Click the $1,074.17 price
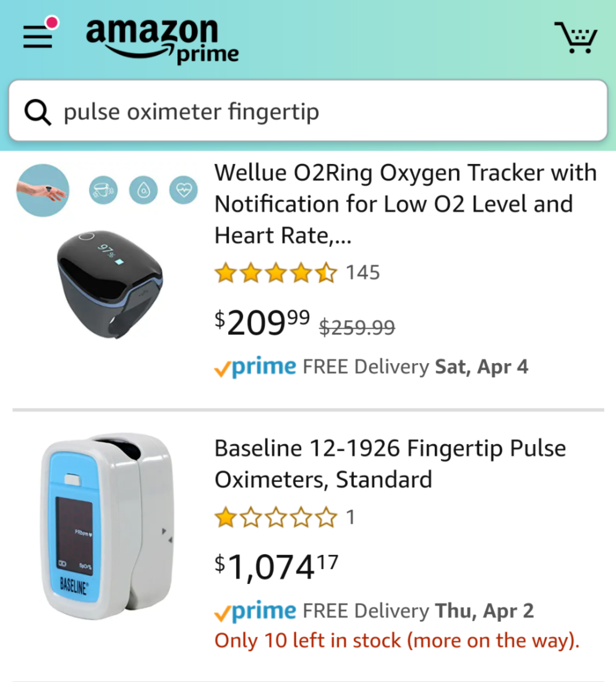 click(x=276, y=568)
